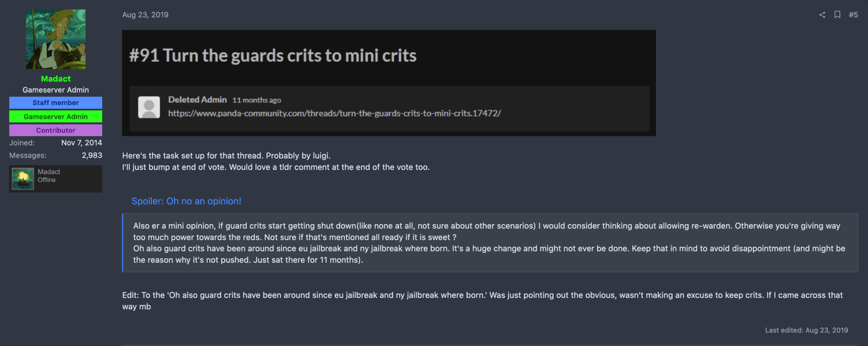Collapse the 'Oh no an opinion!' spoiler

tap(186, 201)
